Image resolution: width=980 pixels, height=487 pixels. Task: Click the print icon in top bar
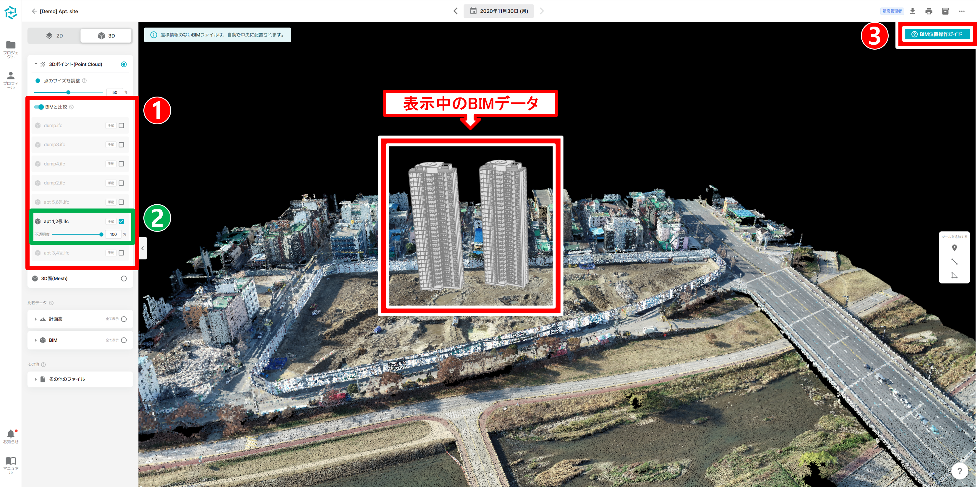point(929,11)
